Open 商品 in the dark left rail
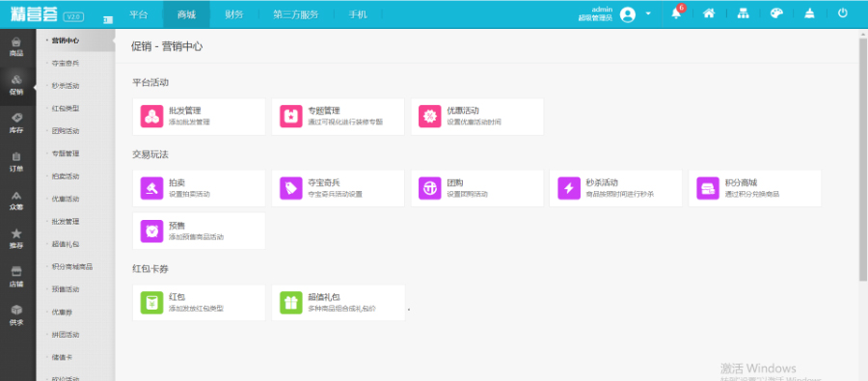 (x=16, y=47)
